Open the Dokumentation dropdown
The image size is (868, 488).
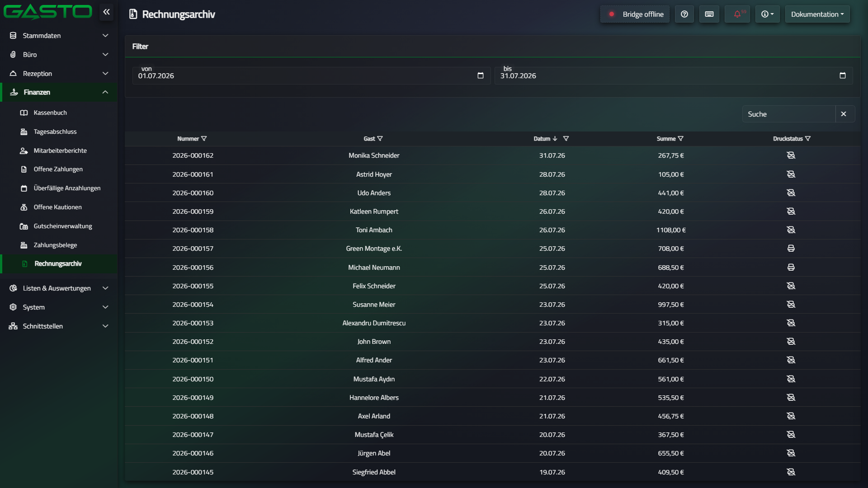[817, 14]
